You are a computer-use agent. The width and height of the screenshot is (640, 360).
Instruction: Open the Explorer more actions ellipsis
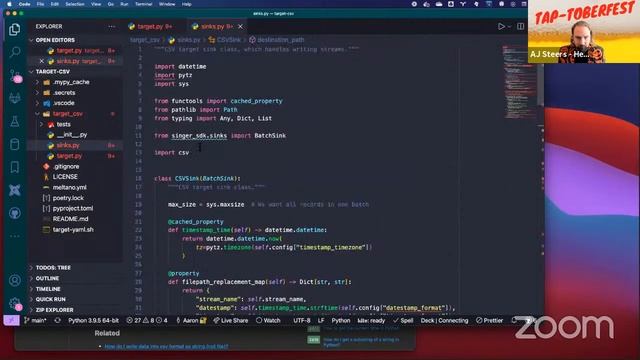tap(111, 27)
